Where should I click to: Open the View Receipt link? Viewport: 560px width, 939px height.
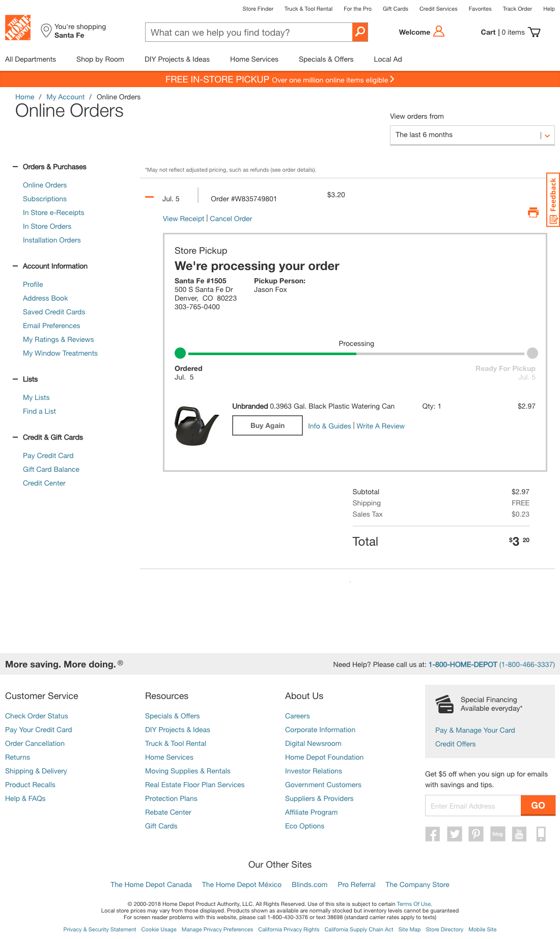click(x=183, y=219)
